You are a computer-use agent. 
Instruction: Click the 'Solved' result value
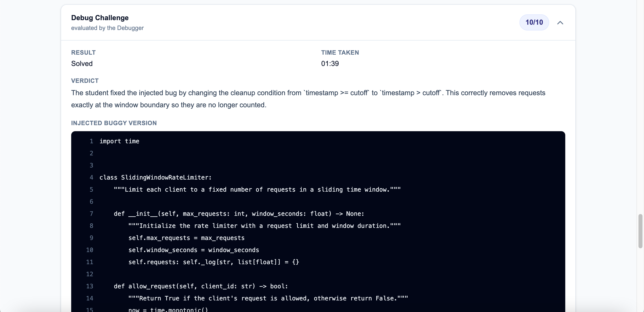click(x=82, y=63)
